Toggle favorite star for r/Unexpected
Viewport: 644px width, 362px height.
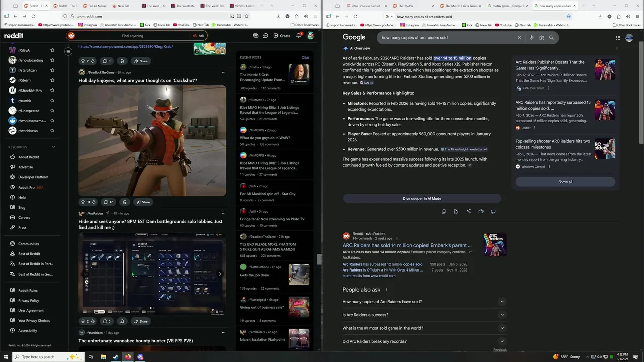pyautogui.click(x=52, y=111)
